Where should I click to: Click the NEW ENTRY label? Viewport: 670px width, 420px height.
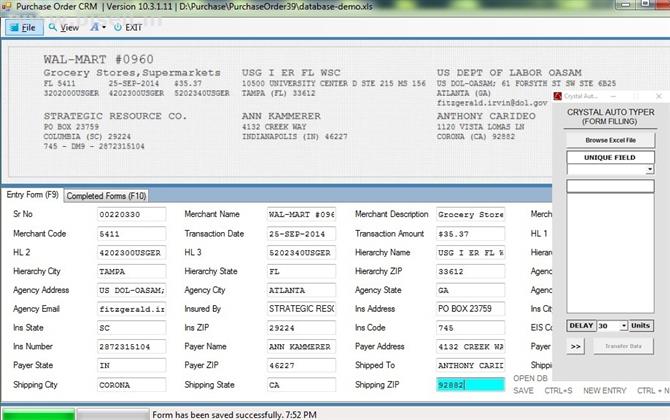tap(605, 391)
